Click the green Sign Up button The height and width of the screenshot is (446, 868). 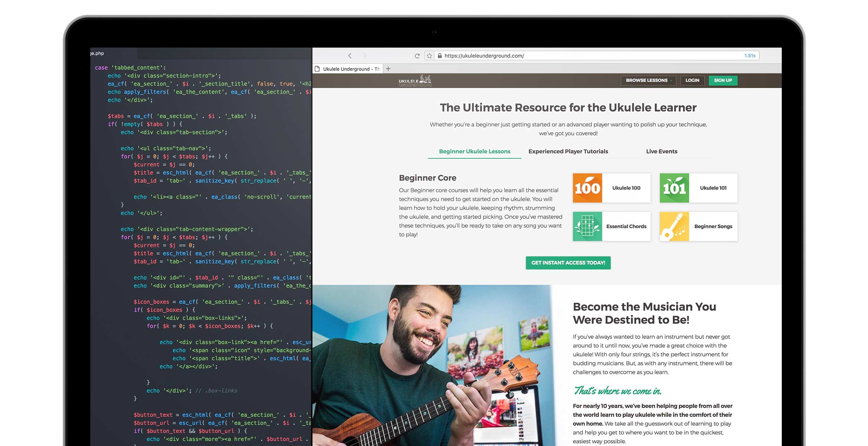click(723, 80)
